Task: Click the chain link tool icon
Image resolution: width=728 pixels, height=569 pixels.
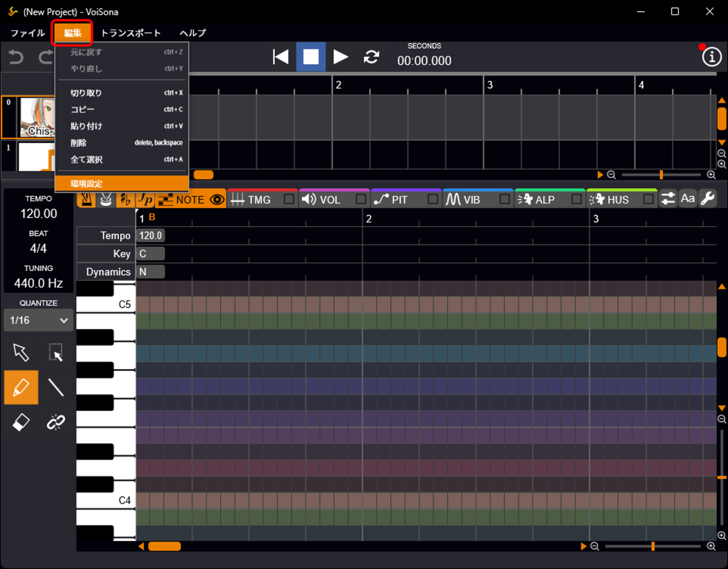Action: click(x=56, y=422)
